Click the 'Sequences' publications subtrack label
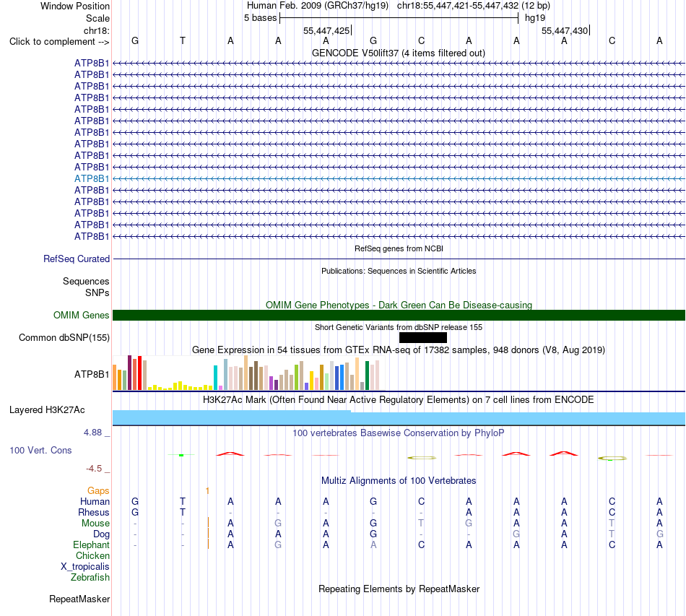 (x=86, y=282)
